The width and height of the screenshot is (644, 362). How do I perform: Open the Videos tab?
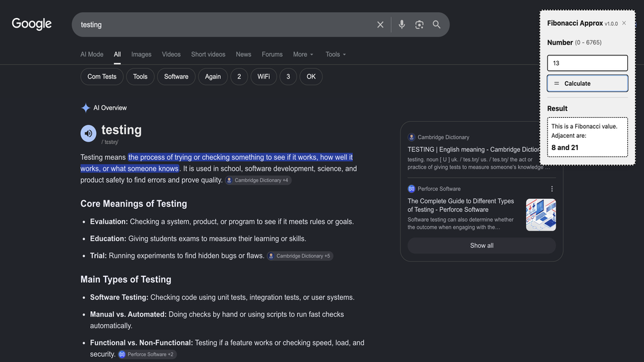click(x=171, y=54)
